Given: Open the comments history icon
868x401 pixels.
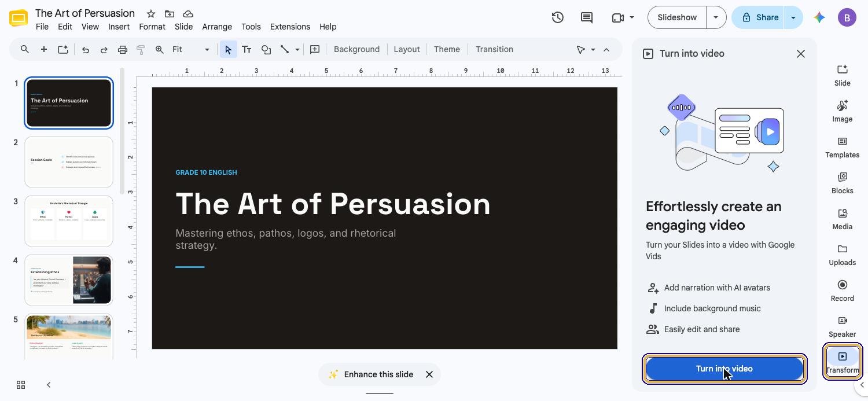Looking at the screenshot, I should (x=587, y=17).
